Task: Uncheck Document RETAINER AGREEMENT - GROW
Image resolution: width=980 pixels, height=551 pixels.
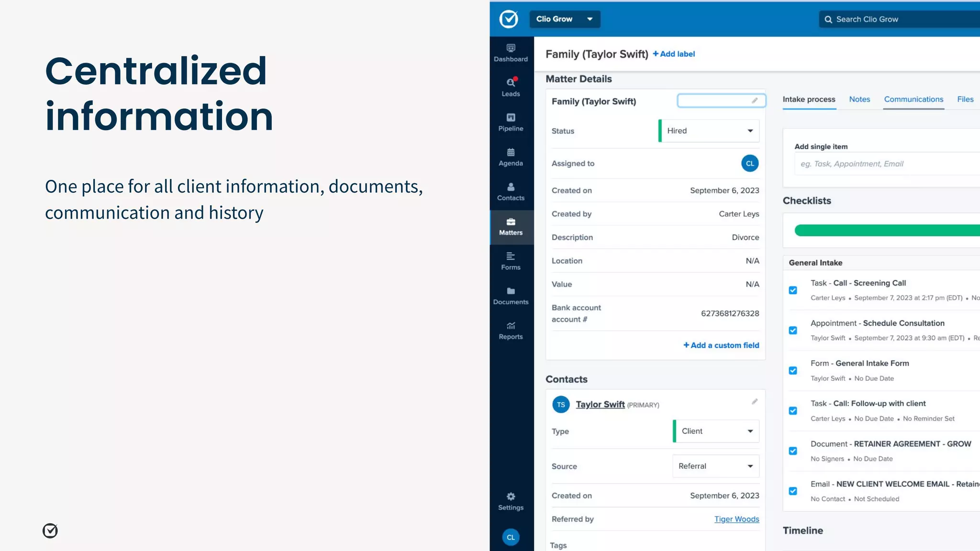Action: [793, 451]
